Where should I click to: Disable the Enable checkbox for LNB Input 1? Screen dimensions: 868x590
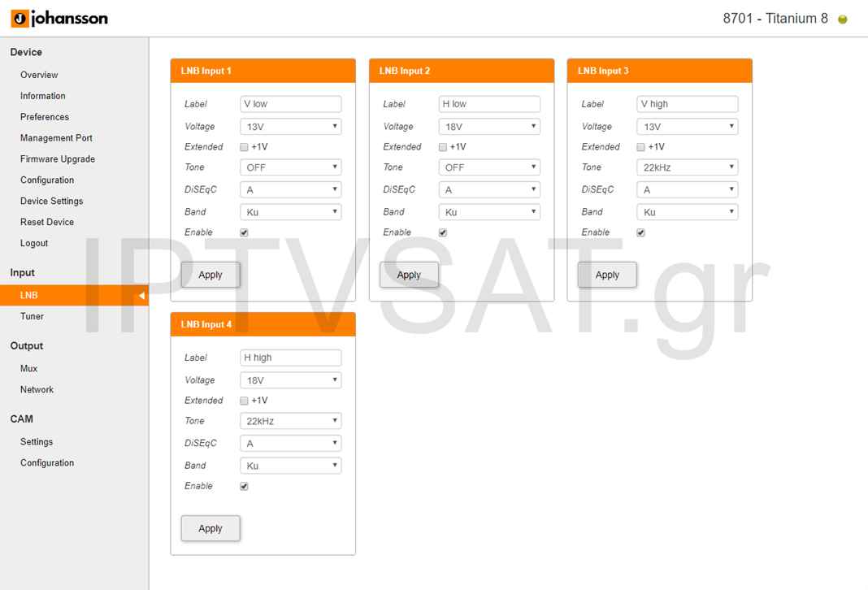[x=244, y=232]
